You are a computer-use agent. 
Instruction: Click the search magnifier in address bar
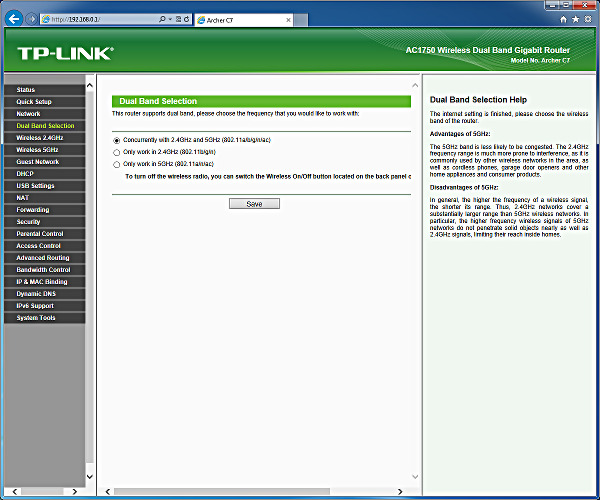point(162,19)
